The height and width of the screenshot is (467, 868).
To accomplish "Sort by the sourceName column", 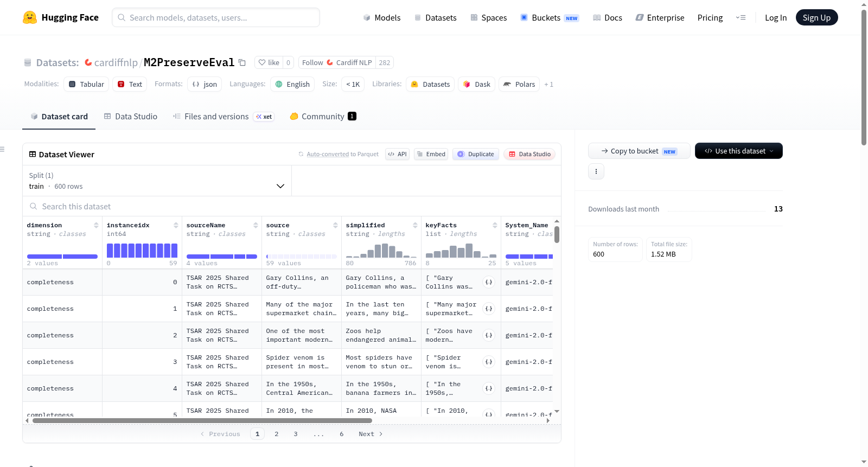I will (x=256, y=225).
